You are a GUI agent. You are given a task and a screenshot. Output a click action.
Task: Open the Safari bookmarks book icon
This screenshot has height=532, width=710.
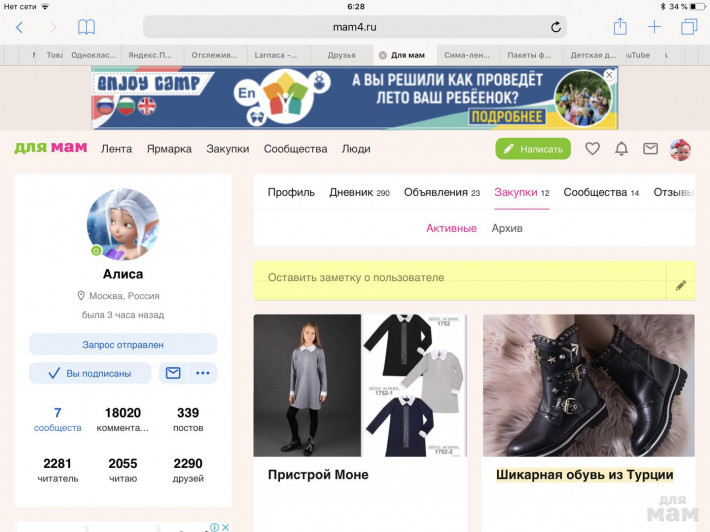point(87,27)
